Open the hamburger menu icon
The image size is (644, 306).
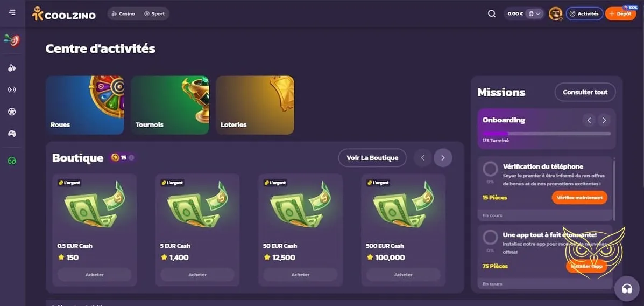pyautogui.click(x=12, y=12)
